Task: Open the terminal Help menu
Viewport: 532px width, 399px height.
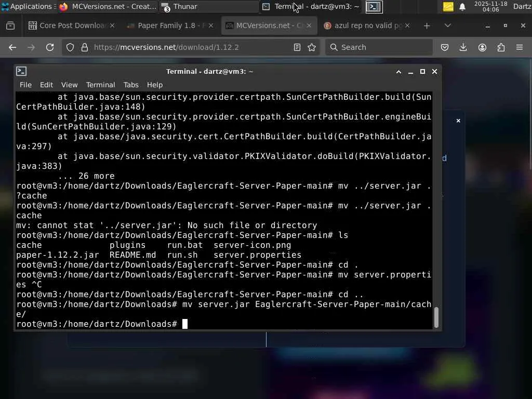Action: [155, 85]
